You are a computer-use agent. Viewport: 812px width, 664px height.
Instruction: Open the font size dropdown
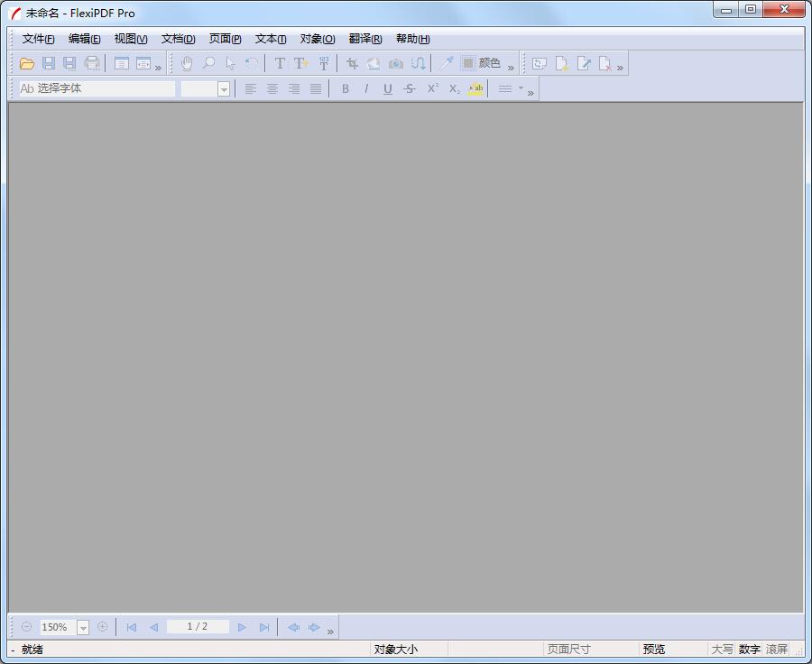[224, 89]
